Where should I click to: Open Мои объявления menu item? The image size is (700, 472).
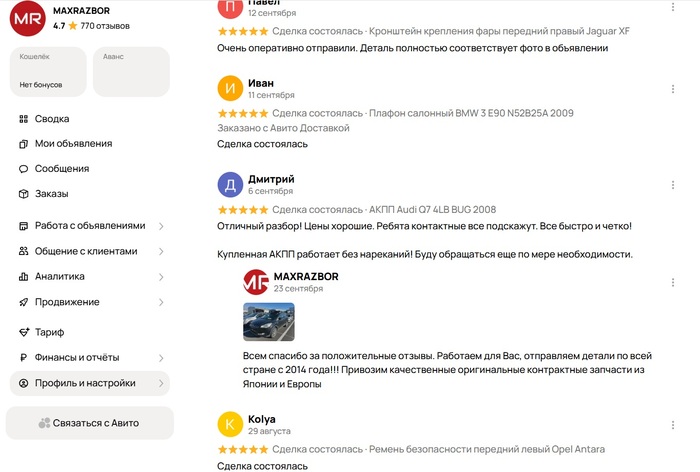(73, 144)
